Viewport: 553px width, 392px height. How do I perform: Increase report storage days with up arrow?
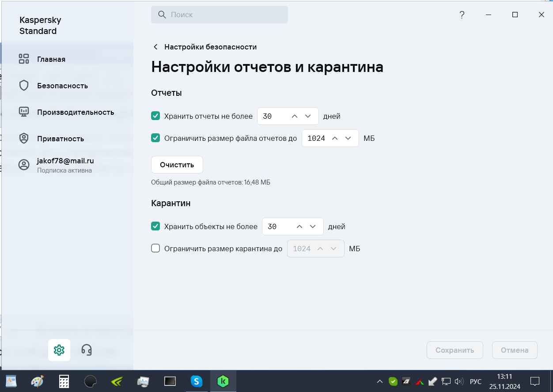pyautogui.click(x=295, y=116)
